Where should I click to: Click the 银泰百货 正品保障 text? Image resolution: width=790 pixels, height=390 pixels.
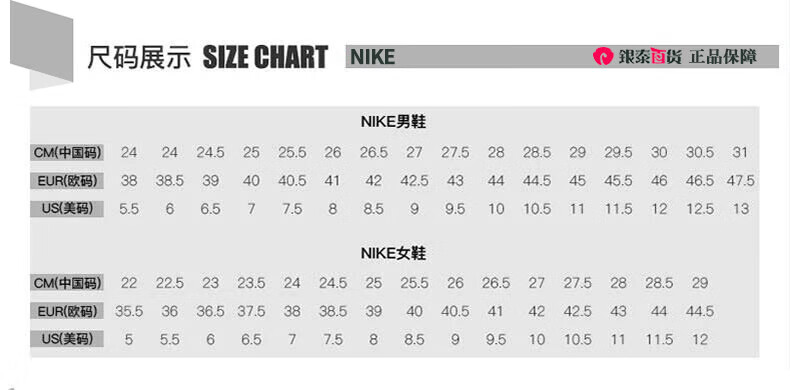(688, 56)
